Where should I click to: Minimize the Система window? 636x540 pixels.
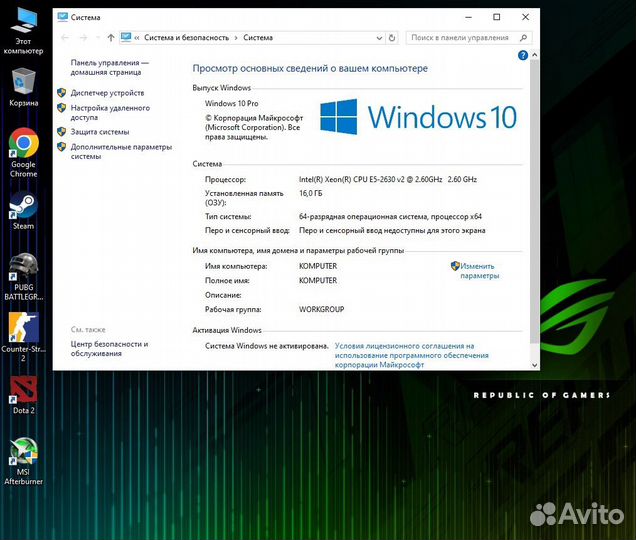(x=468, y=17)
